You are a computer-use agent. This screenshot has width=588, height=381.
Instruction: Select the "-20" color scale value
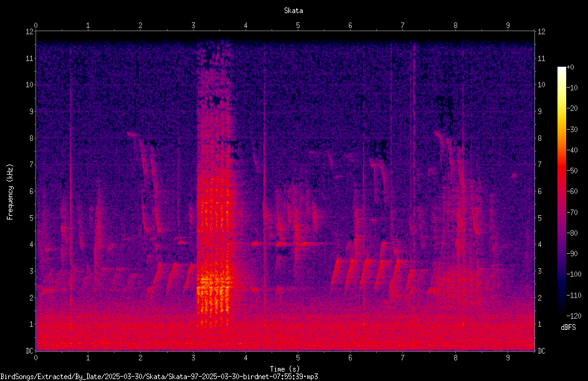pyautogui.click(x=572, y=109)
